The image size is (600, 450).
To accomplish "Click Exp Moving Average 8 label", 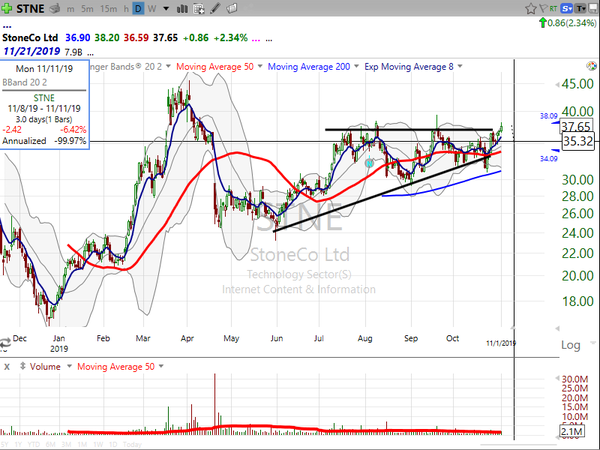I will [x=409, y=67].
